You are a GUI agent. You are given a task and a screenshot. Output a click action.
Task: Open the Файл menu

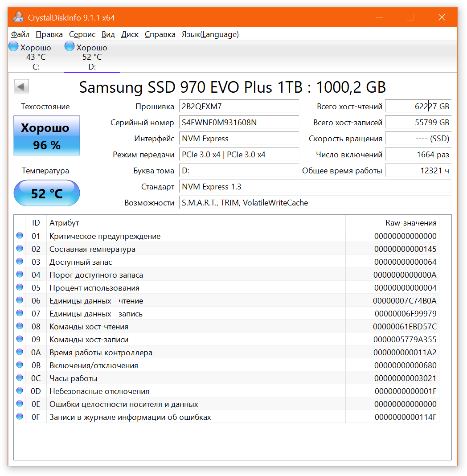20,34
